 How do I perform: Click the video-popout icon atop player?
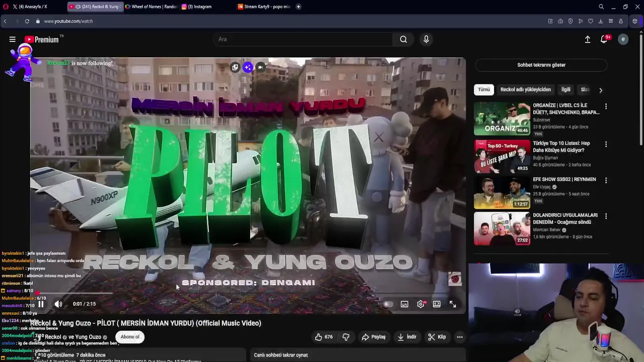pos(235,67)
